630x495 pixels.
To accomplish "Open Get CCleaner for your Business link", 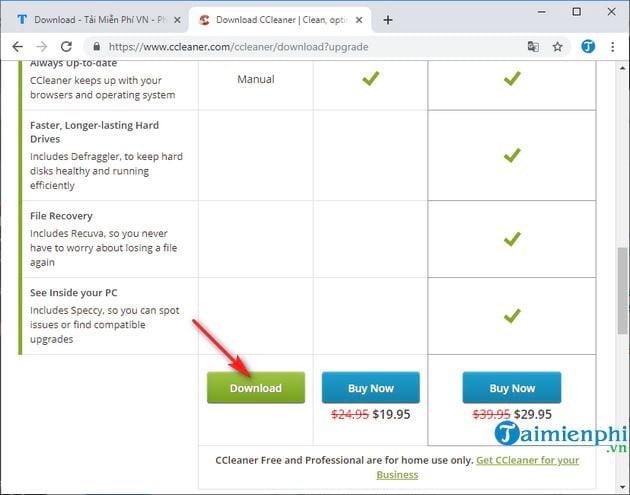I will [478, 467].
